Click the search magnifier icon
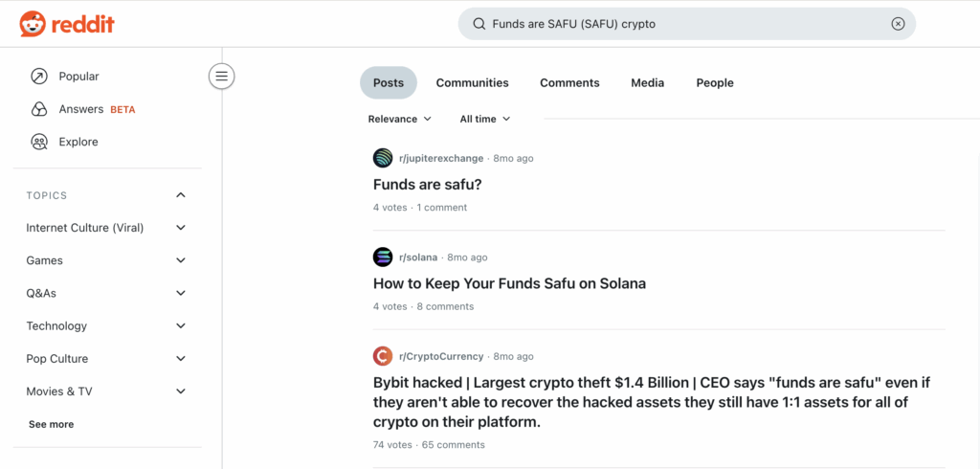Viewport: 980px width, 469px height. pyautogui.click(x=478, y=24)
